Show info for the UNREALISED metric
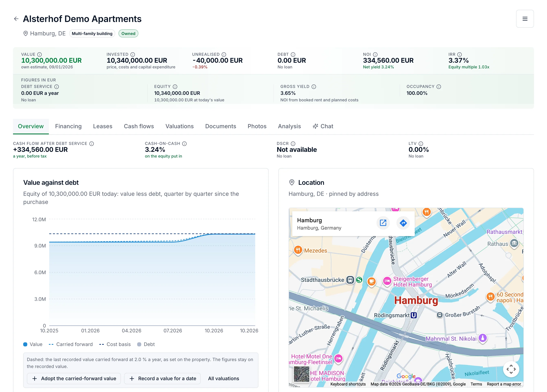This screenshot has width=547, height=392. 224,55
